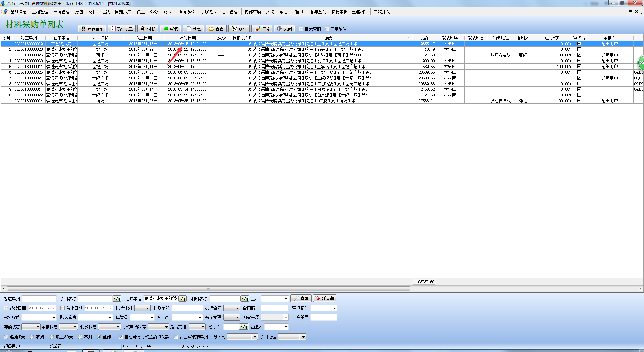Open the 往来单位 lookup hand icon
Viewport: 644px width, 352px height.
183,299
